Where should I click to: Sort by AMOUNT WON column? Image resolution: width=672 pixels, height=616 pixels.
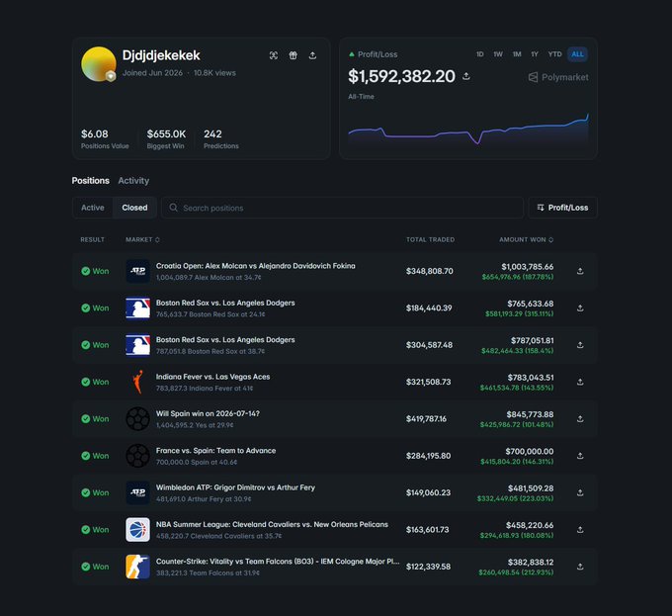(x=527, y=239)
